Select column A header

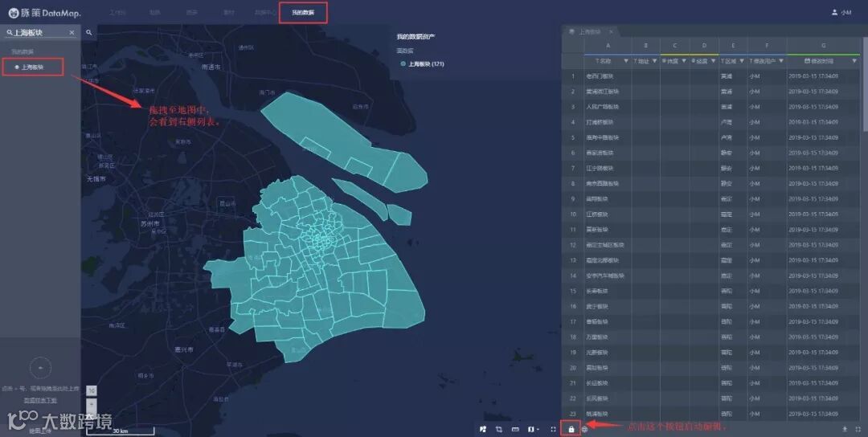coord(608,45)
